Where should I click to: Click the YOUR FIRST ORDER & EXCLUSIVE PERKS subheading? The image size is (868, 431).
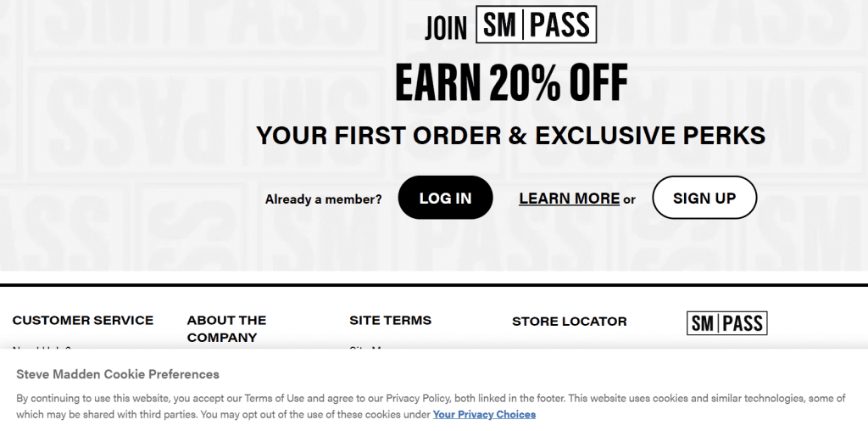[510, 135]
